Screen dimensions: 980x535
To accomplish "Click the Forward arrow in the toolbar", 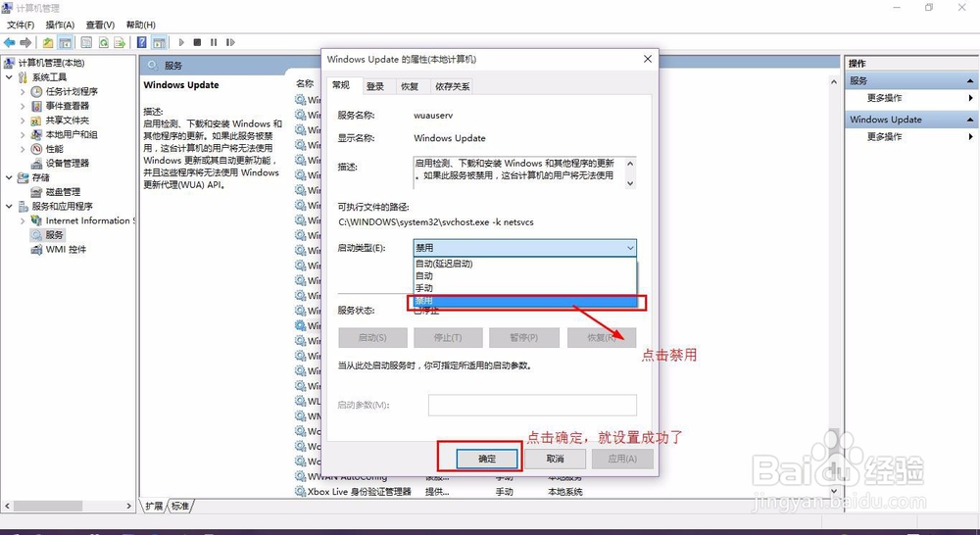I will (25, 42).
